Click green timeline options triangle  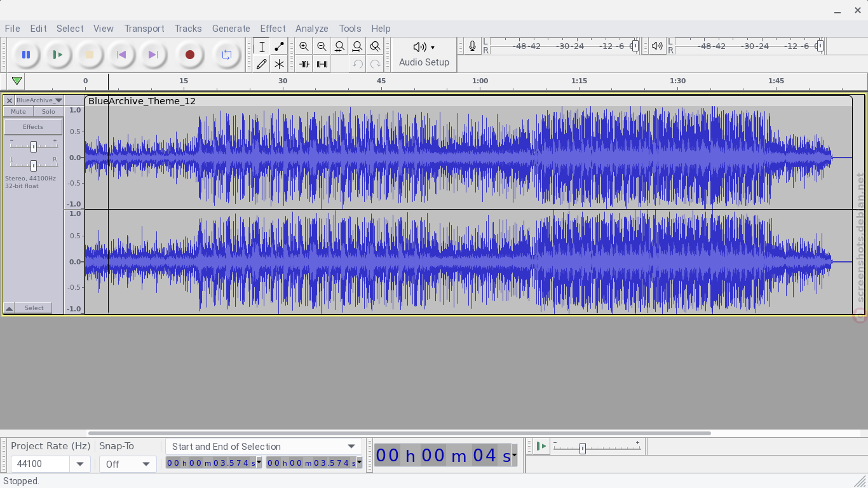click(17, 81)
